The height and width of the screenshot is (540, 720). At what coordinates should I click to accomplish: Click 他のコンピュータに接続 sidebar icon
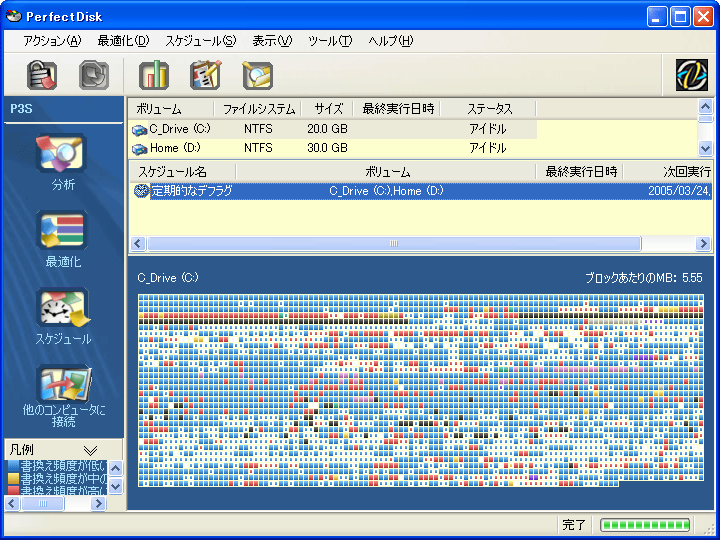pyautogui.click(x=64, y=383)
